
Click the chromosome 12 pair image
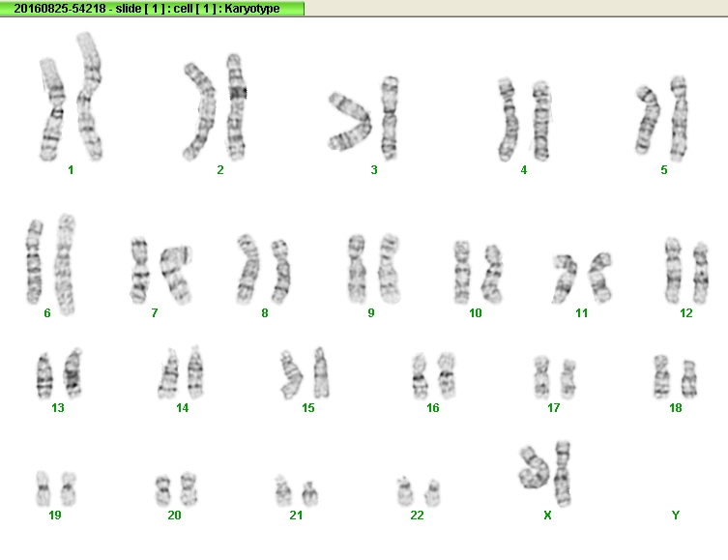pos(686,271)
